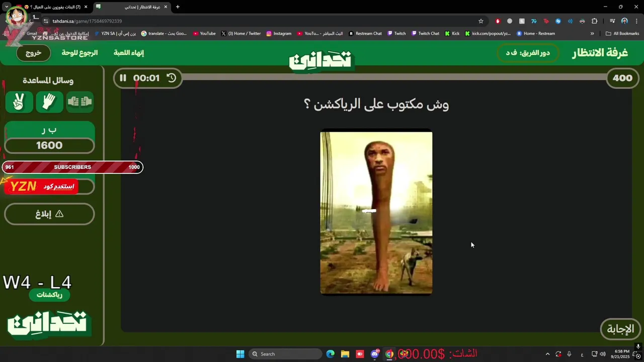Open the volume speaker tray icon
The image size is (644, 362).
[603, 354]
